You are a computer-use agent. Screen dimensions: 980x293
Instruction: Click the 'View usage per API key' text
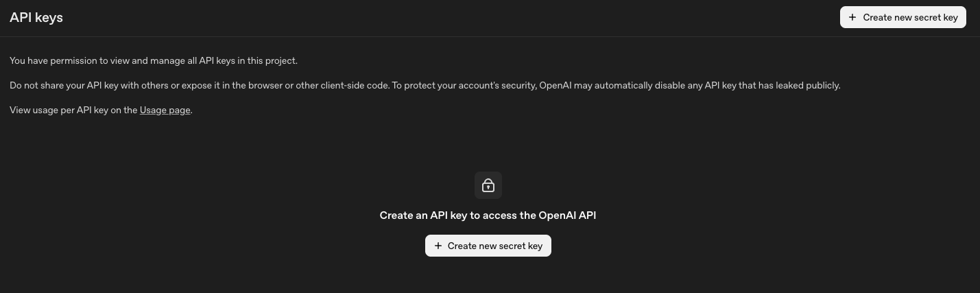[x=73, y=110]
